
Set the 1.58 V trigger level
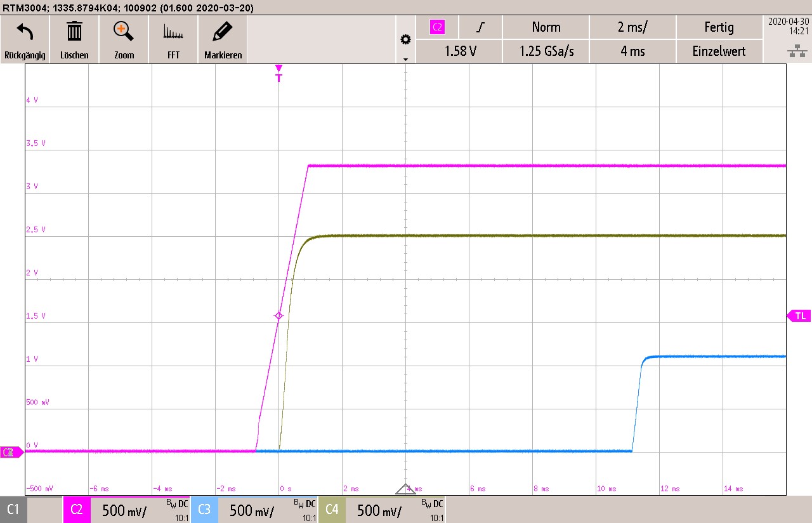pyautogui.click(x=461, y=51)
